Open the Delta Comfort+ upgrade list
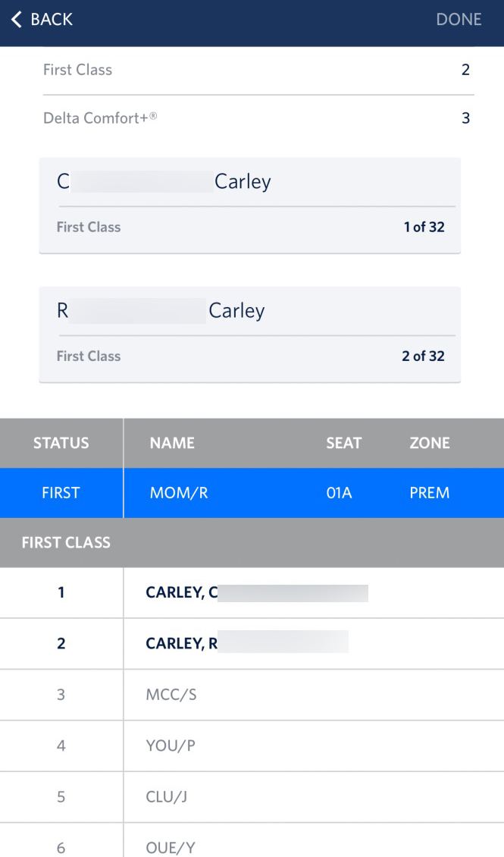504x857 pixels. [x=252, y=118]
